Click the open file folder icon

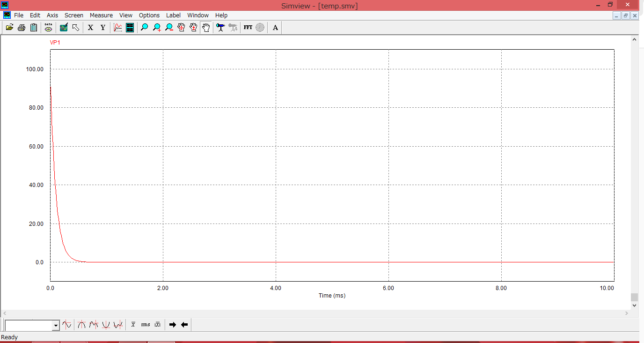click(9, 28)
